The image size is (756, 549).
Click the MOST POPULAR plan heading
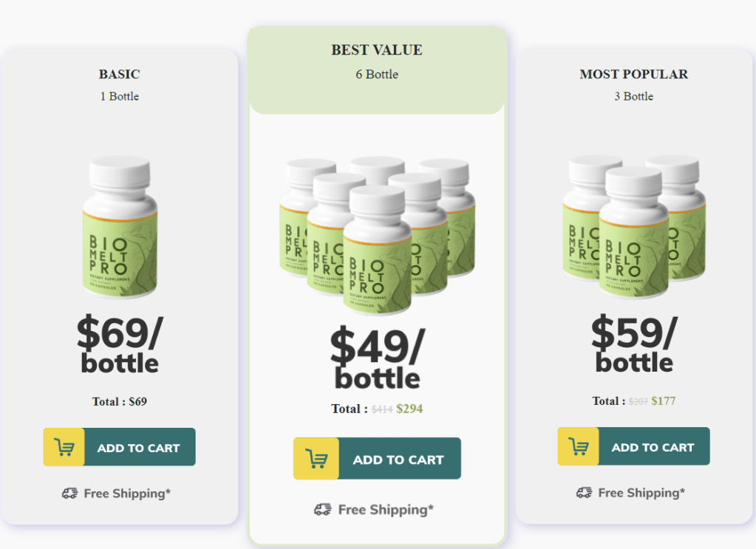coord(633,74)
